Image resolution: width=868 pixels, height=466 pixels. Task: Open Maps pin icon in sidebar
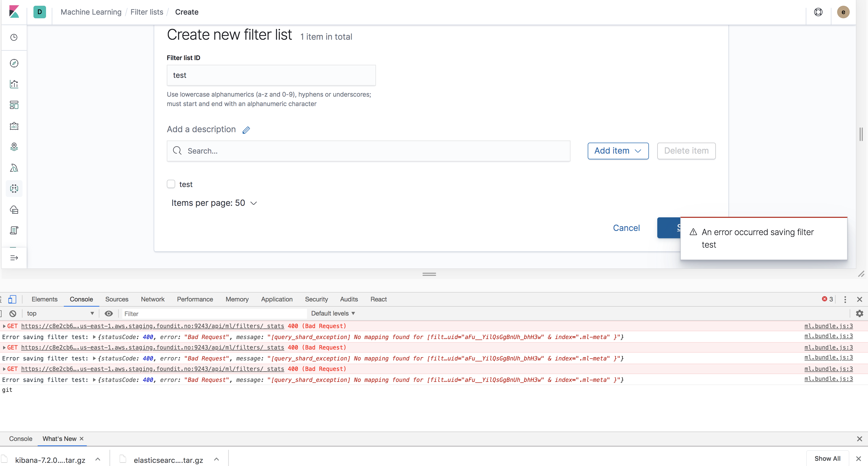click(x=14, y=147)
